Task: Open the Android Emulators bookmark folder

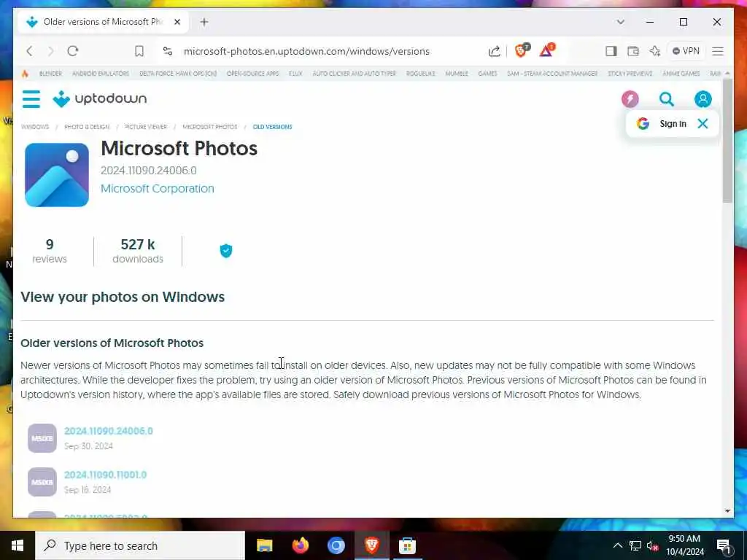Action: tap(101, 74)
